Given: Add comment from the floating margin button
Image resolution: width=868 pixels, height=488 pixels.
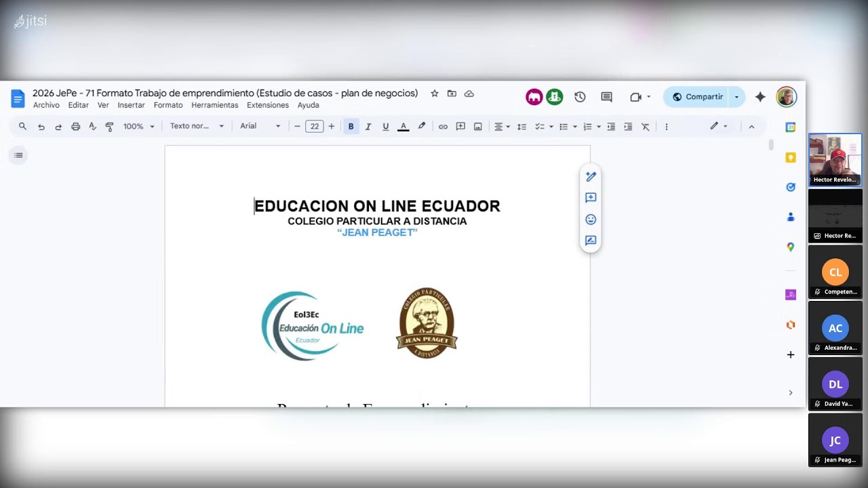Looking at the screenshot, I should 591,198.
